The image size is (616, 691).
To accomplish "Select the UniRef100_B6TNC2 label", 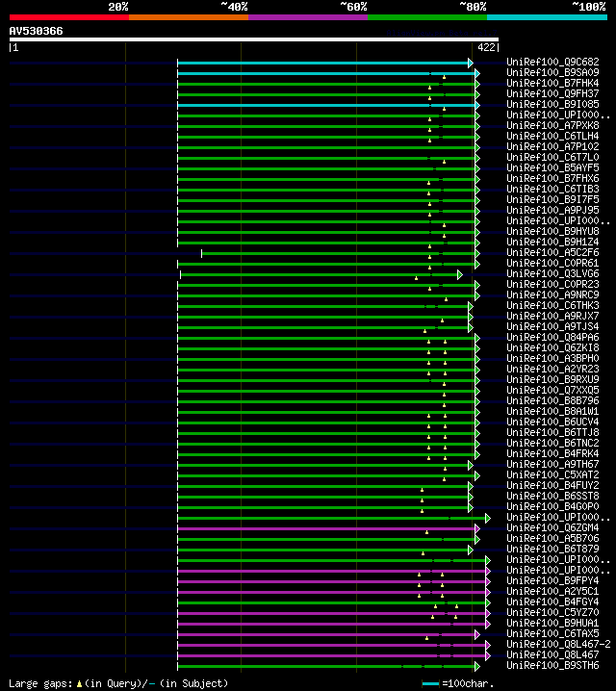I will tap(552, 443).
